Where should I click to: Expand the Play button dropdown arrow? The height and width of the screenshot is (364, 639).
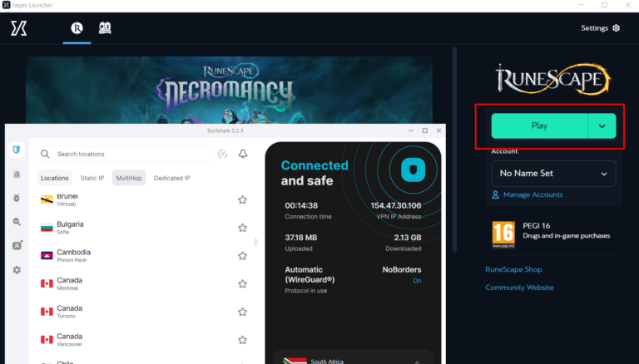coord(602,125)
